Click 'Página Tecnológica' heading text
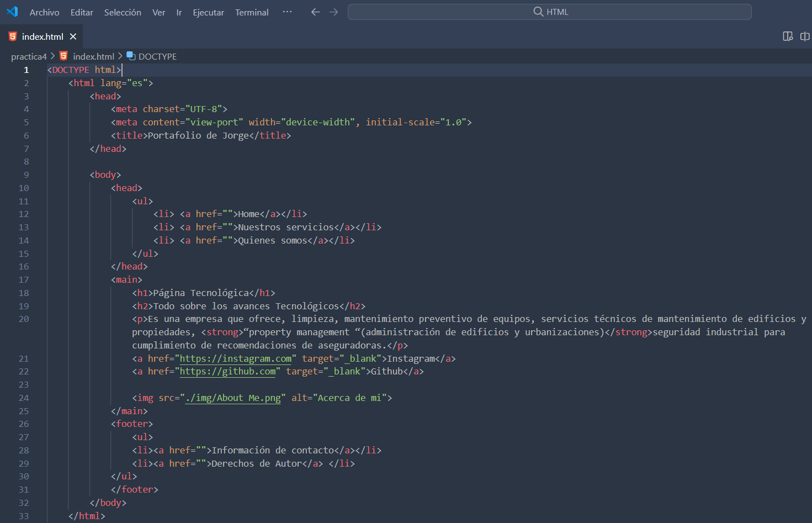The height and width of the screenshot is (523, 812). (201, 293)
